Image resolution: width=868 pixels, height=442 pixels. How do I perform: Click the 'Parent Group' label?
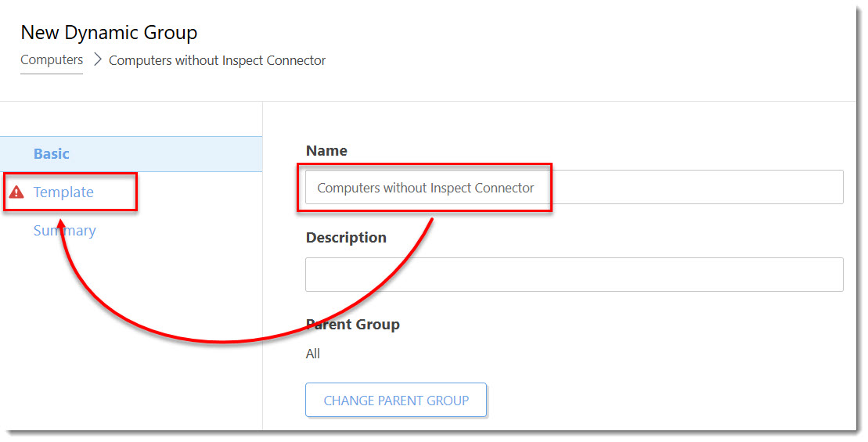click(x=353, y=324)
